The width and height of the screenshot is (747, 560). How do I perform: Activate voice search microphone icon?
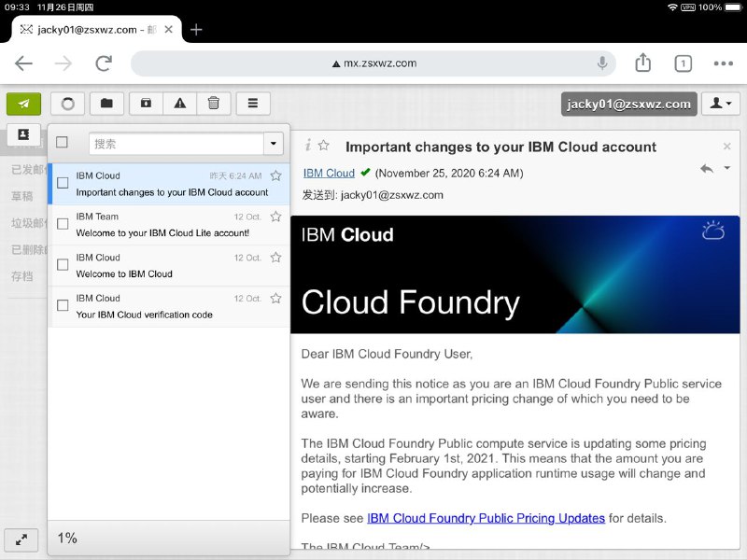click(602, 63)
